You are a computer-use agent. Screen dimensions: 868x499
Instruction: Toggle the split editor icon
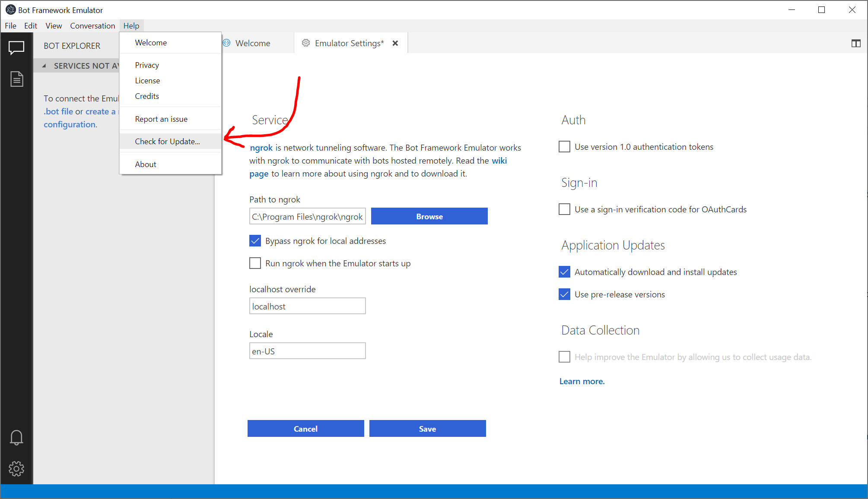coord(855,43)
